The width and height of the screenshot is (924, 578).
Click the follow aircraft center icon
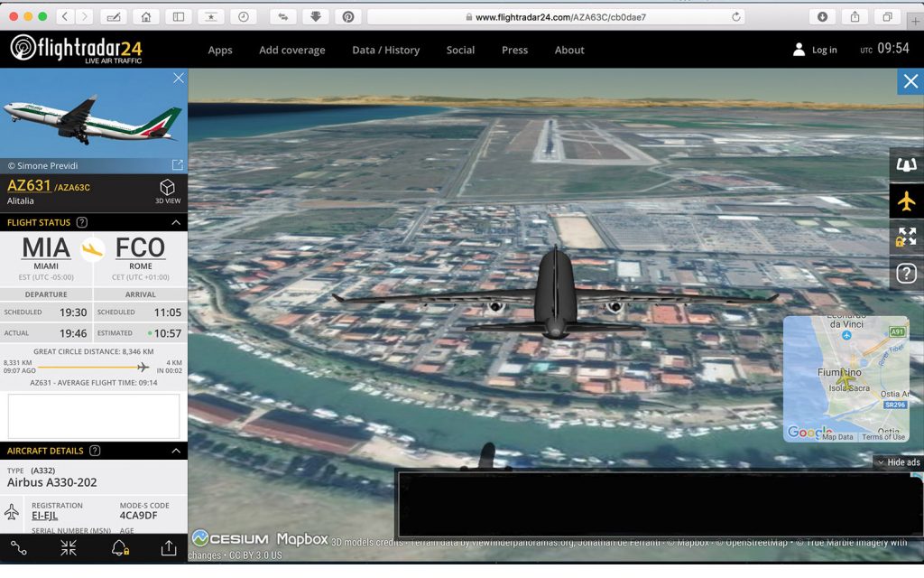(69, 548)
